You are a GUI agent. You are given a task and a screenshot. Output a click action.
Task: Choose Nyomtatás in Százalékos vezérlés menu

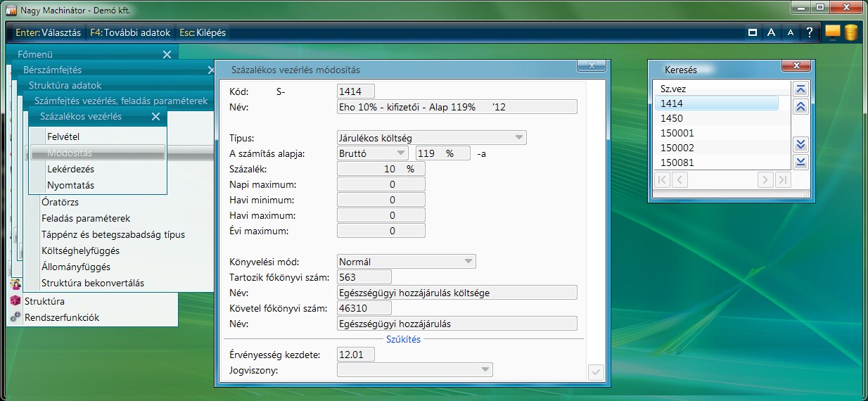click(70, 186)
